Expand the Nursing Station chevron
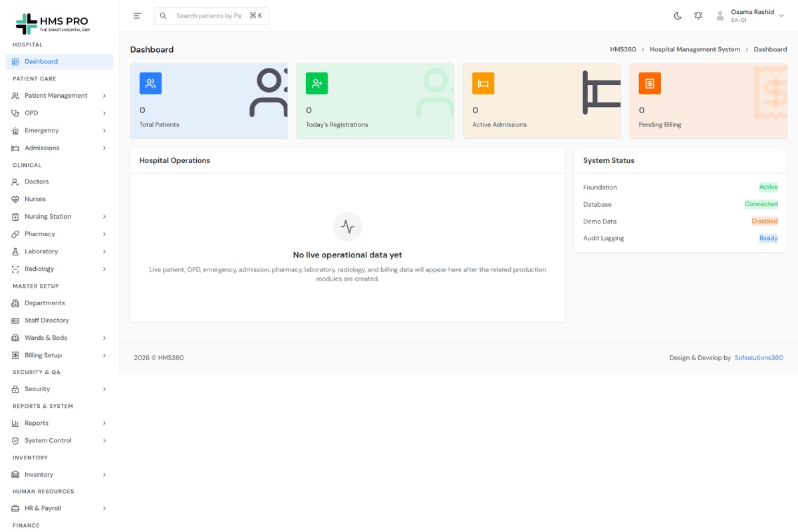 [104, 217]
